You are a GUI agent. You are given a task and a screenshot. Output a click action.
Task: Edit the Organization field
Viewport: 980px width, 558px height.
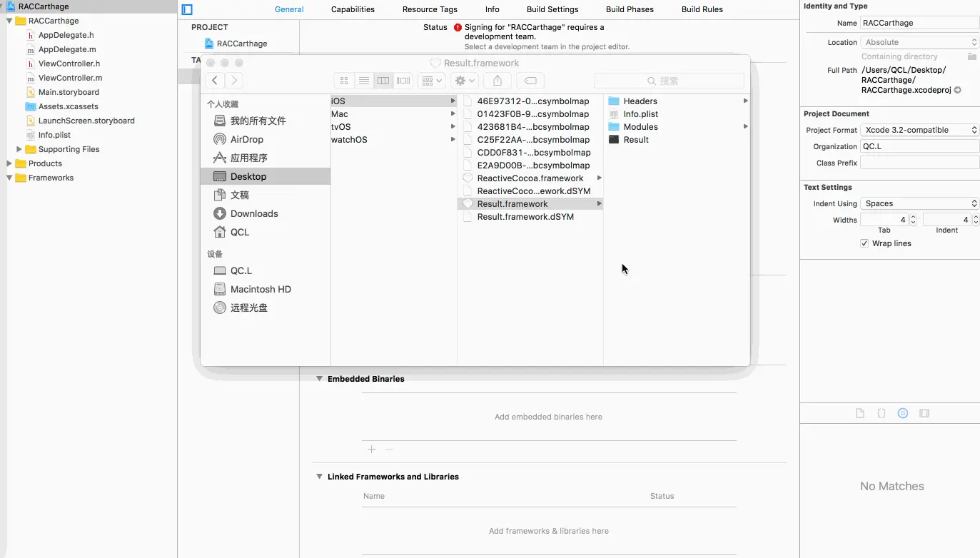pos(920,146)
